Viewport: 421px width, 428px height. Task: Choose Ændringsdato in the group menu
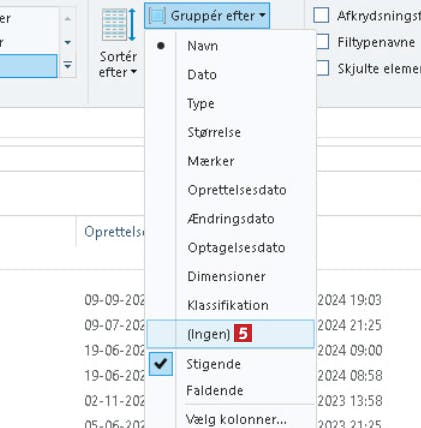pyautogui.click(x=231, y=219)
